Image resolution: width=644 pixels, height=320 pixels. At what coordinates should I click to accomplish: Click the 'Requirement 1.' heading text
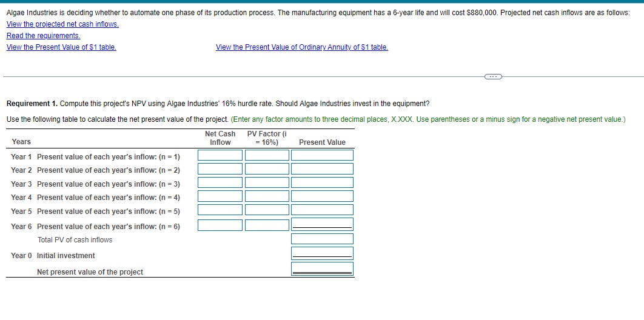point(32,104)
